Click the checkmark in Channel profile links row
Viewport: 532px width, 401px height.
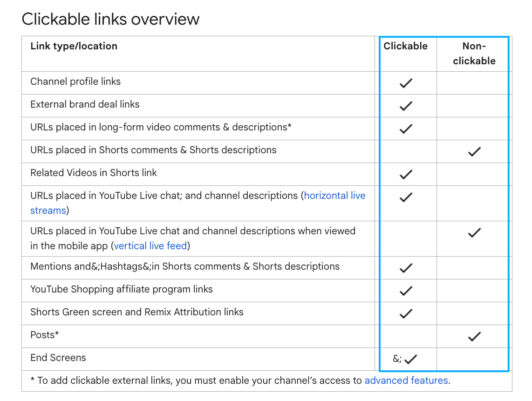pos(406,83)
